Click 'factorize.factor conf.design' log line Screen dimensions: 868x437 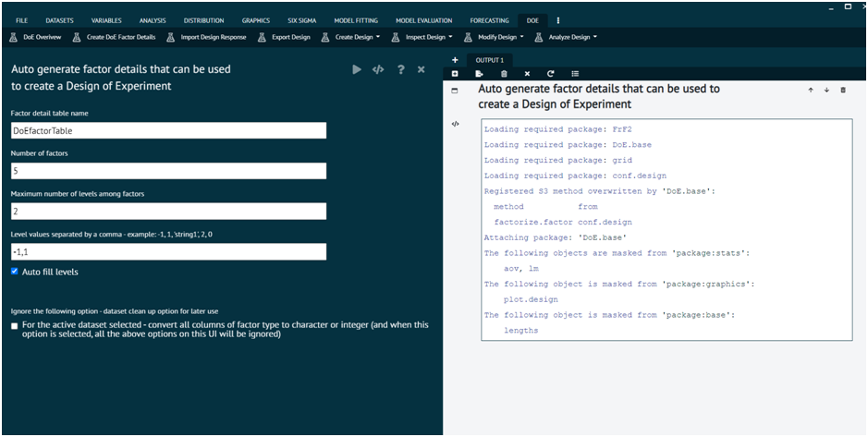(563, 223)
